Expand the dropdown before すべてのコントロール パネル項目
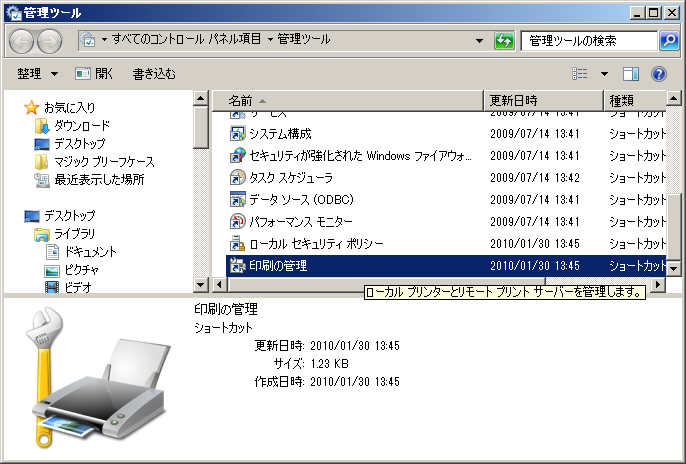Image resolution: width=686 pixels, height=464 pixels. 105,40
